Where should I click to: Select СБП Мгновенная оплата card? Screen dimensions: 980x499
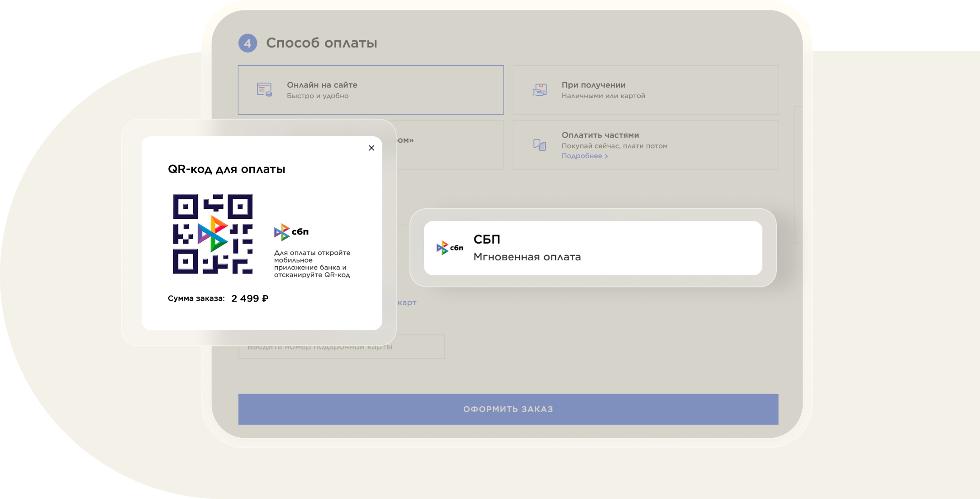593,248
